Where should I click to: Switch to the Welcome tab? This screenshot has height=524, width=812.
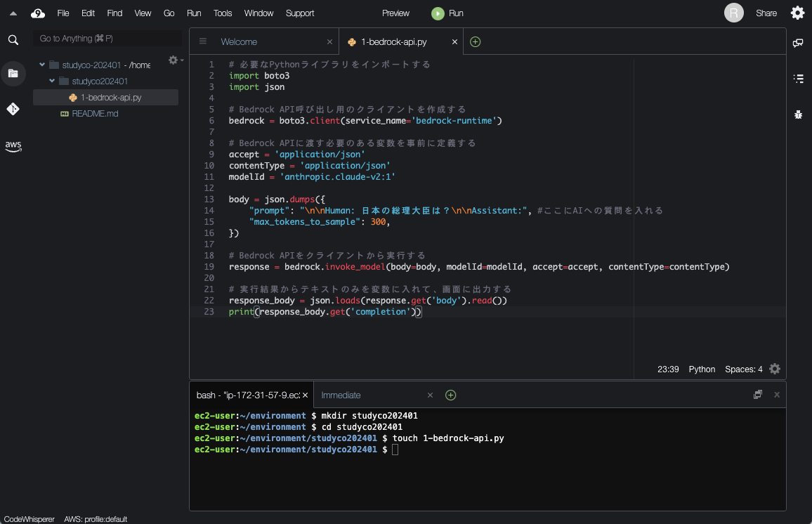pyautogui.click(x=239, y=41)
